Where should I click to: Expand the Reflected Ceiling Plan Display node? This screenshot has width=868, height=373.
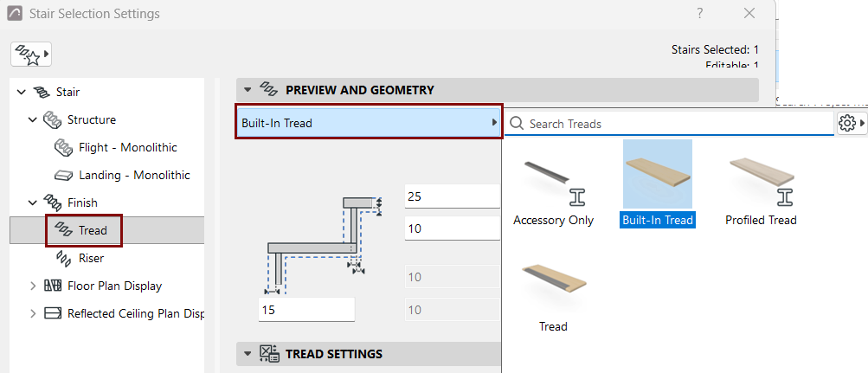pos(33,313)
